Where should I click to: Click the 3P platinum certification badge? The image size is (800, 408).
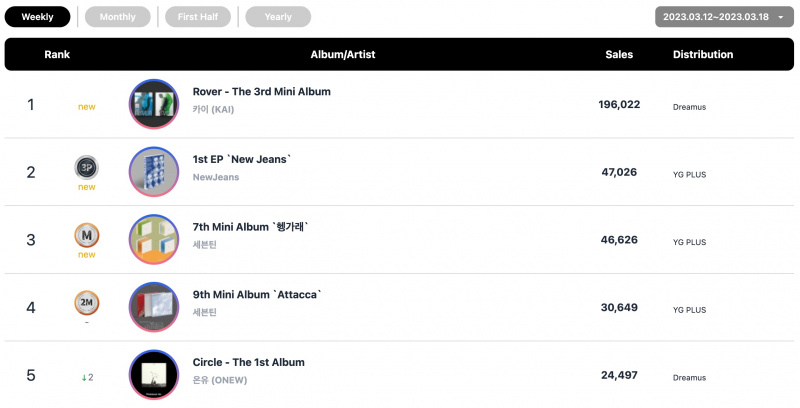point(87,167)
